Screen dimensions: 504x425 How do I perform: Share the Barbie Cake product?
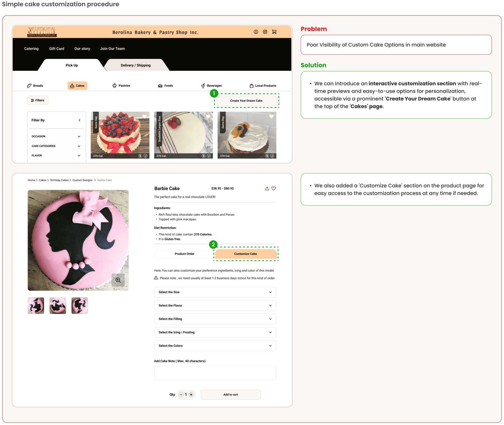[267, 188]
